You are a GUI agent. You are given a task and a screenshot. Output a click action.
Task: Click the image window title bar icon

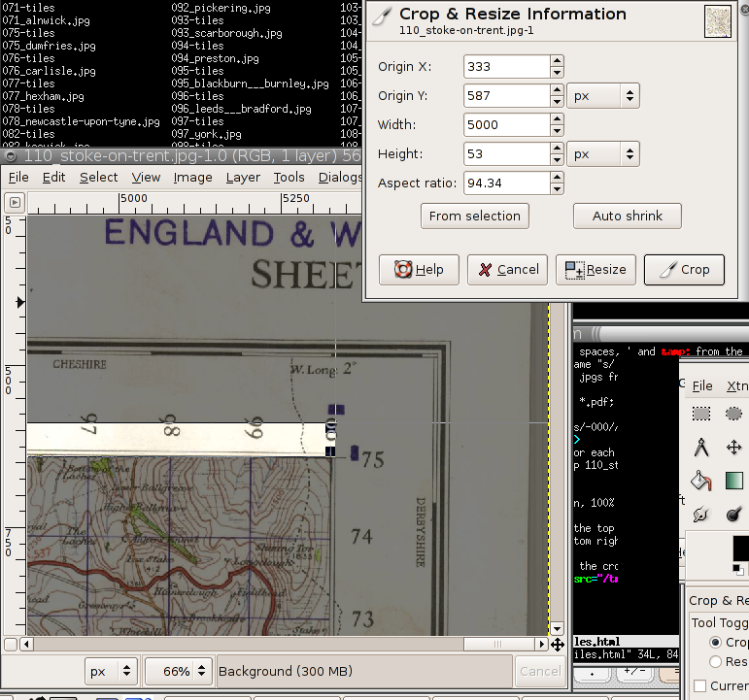(x=10, y=156)
